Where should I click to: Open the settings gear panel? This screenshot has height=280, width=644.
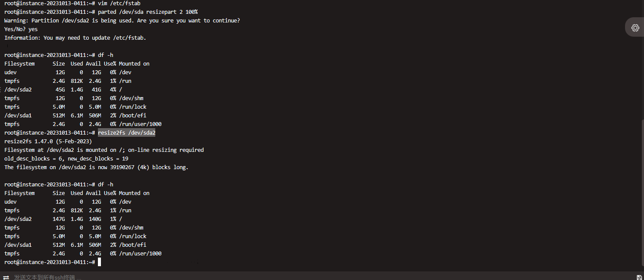coord(635,28)
